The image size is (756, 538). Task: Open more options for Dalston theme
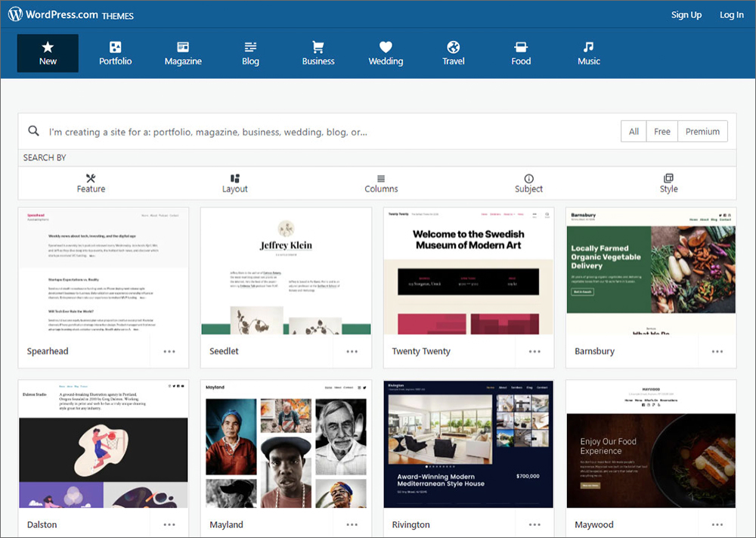[169, 524]
